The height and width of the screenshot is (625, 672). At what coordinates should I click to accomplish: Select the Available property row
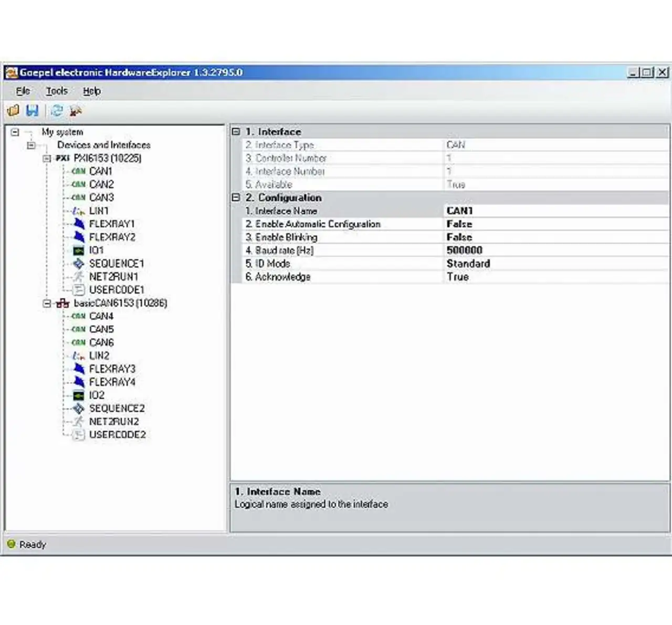(455, 184)
